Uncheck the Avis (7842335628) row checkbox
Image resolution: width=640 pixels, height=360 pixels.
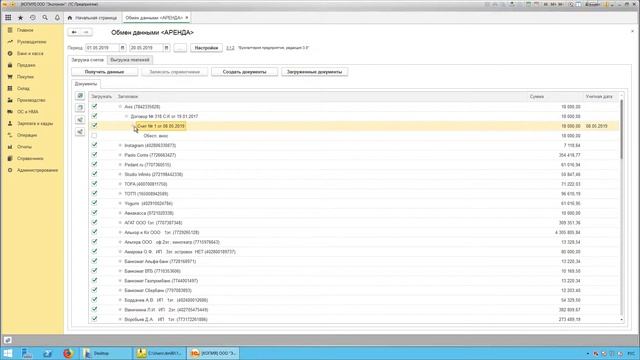(x=94, y=106)
